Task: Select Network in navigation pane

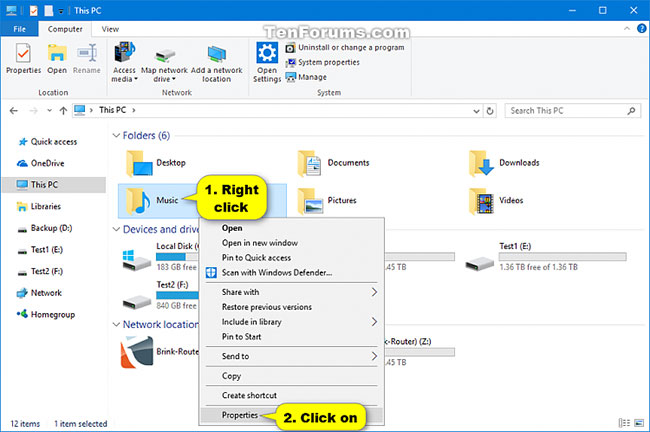Action: click(x=39, y=293)
